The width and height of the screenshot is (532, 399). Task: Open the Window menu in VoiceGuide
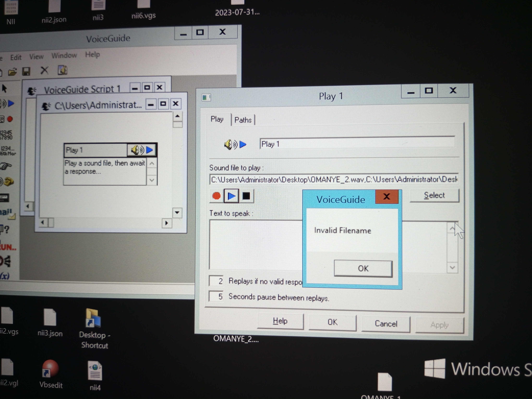point(64,56)
